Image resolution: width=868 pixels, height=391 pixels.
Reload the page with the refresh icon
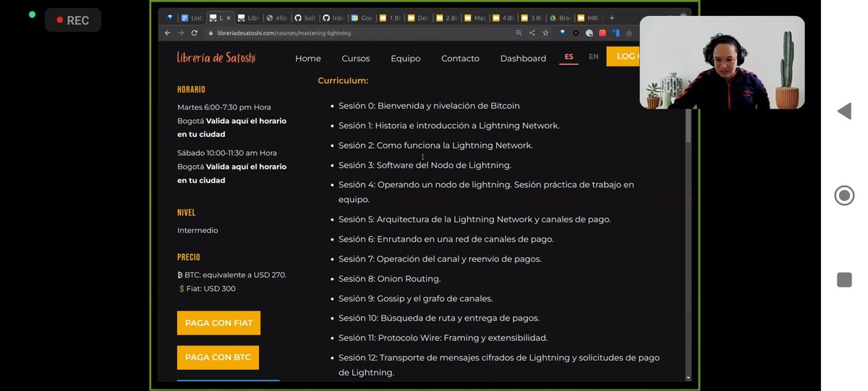[195, 33]
